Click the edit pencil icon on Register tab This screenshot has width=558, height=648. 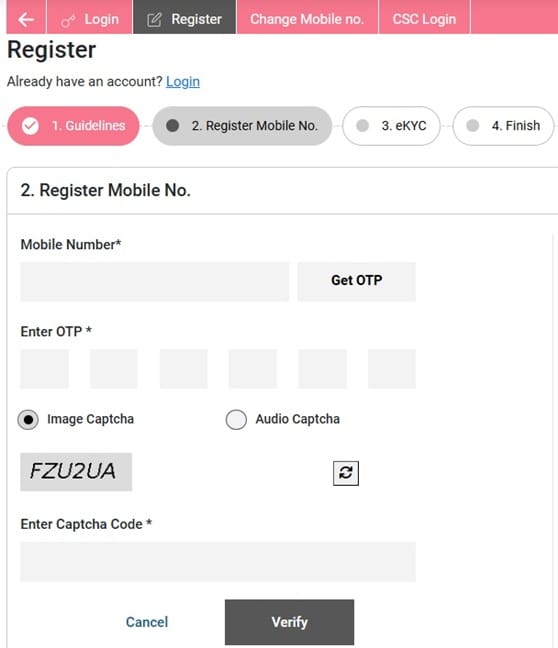click(154, 20)
